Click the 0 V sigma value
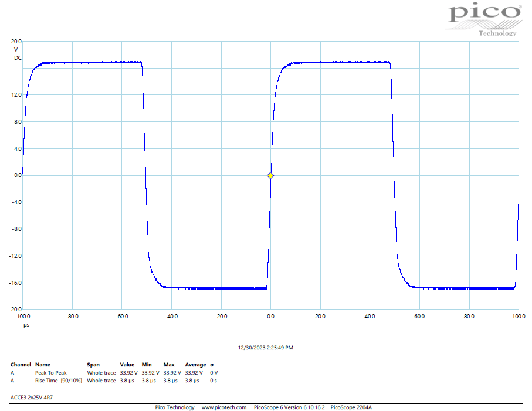532x411 pixels. pyautogui.click(x=214, y=373)
